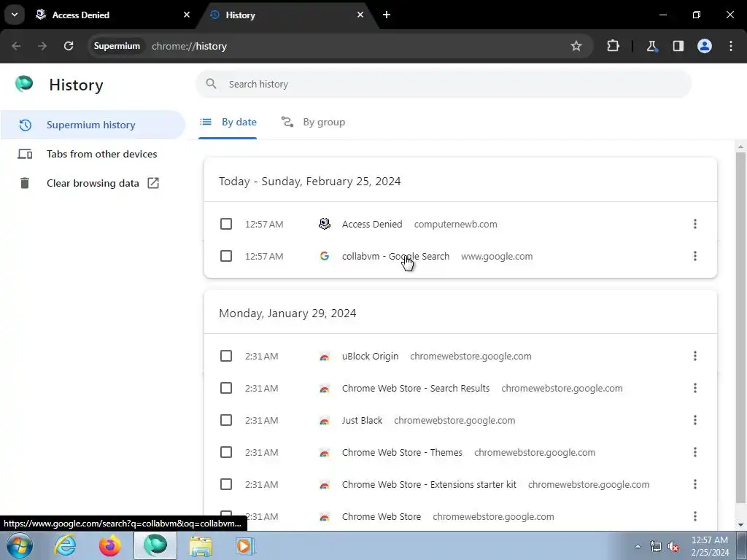This screenshot has width=747, height=560.
Task: Click the network tray icon
Action: pos(656,546)
